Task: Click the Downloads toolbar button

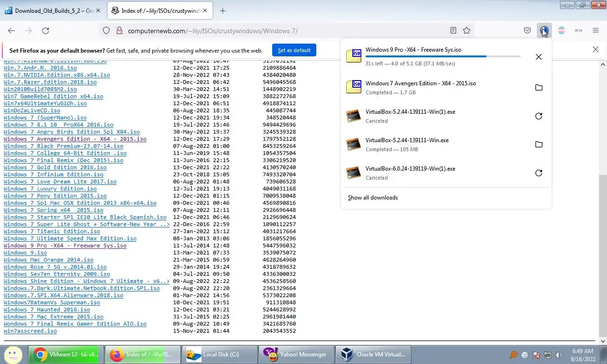Action: point(544,30)
